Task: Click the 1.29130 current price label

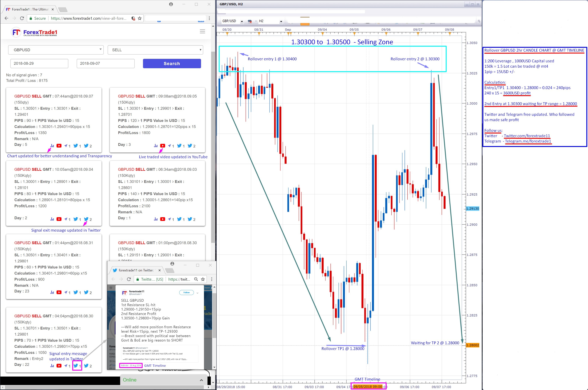Action: click(x=472, y=208)
